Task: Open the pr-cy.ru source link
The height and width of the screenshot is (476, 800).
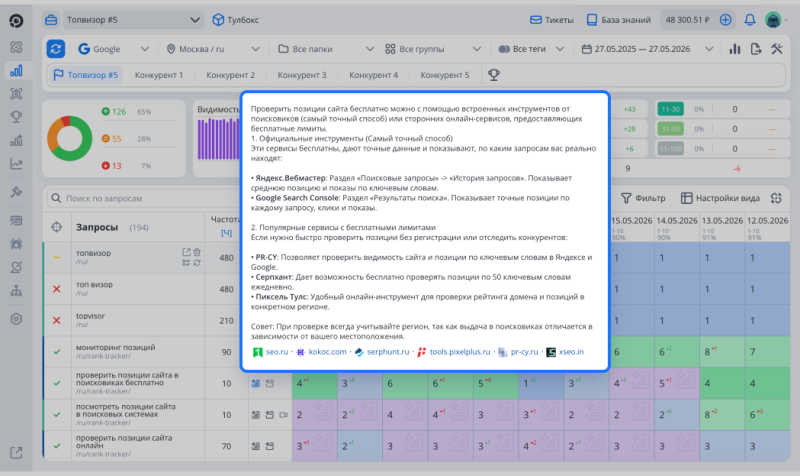Action: click(x=518, y=352)
